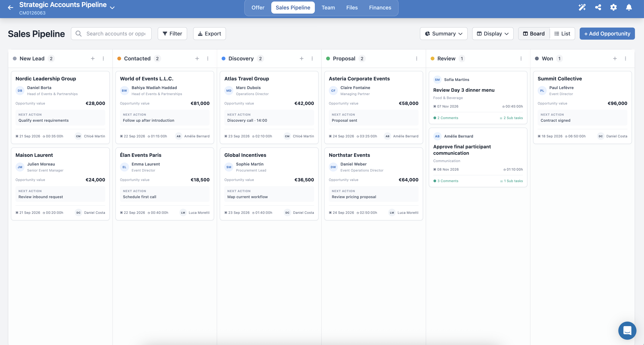The image size is (644, 345).
Task: Switch to List view
Action: click(562, 34)
